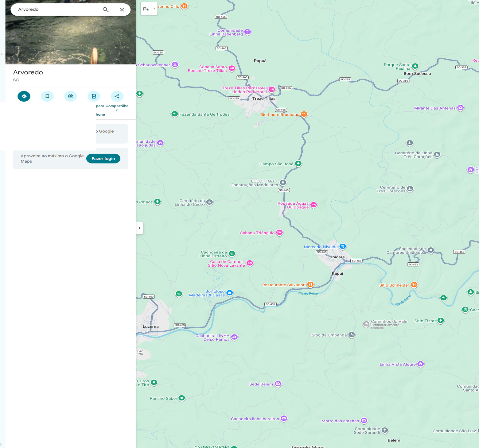Click the Papuã locality label
Screen dimensions: 479x448
point(260,61)
